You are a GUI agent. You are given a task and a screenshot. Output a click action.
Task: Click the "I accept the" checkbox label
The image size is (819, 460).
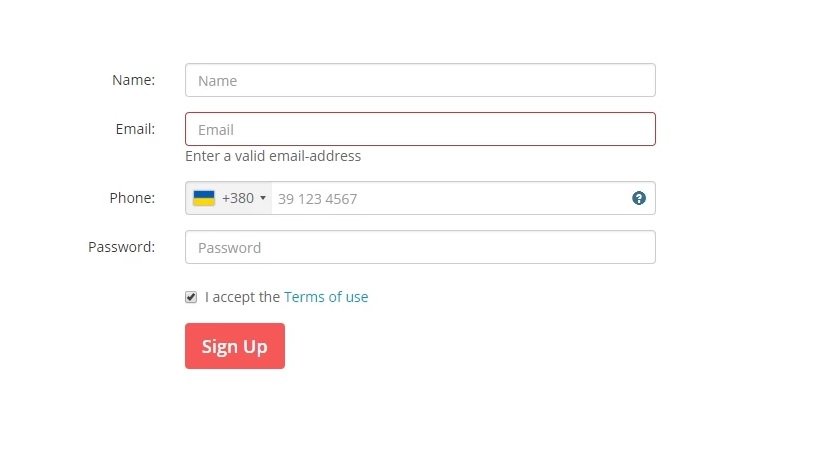(242, 297)
